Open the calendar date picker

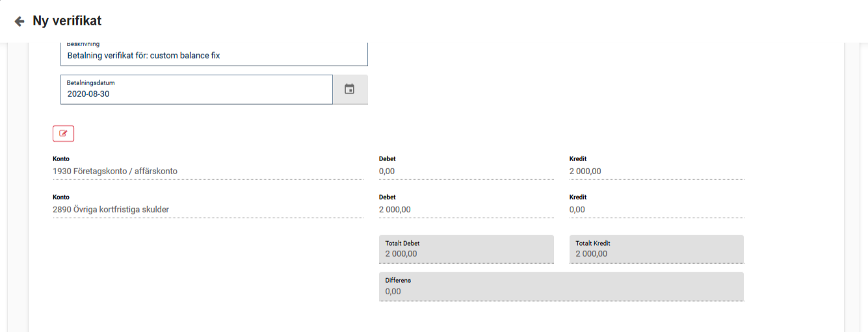tap(350, 89)
